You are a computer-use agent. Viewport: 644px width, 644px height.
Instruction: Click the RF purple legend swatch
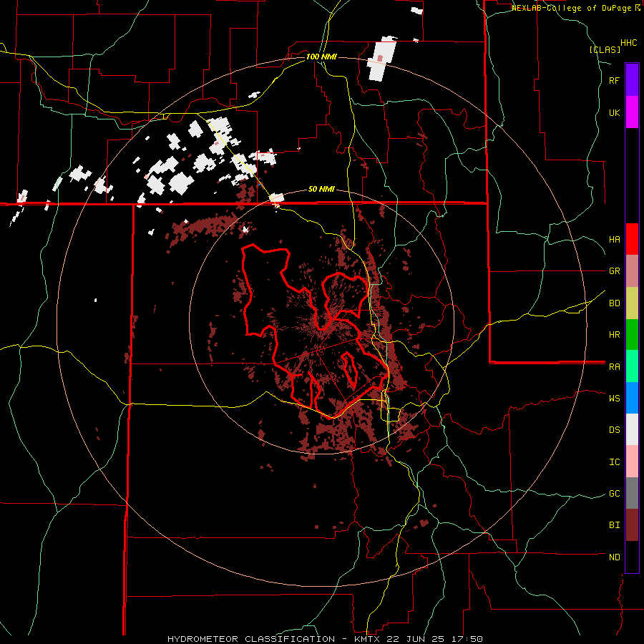pyautogui.click(x=632, y=80)
